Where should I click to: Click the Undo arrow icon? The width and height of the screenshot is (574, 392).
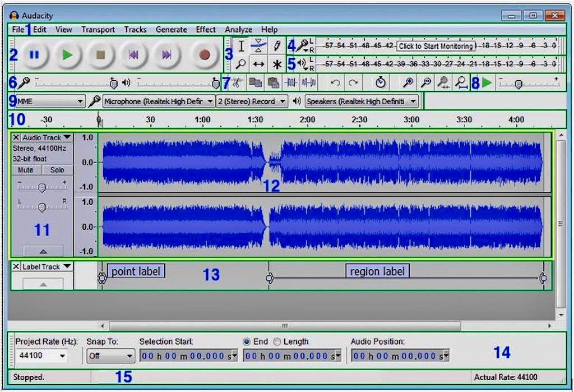335,82
